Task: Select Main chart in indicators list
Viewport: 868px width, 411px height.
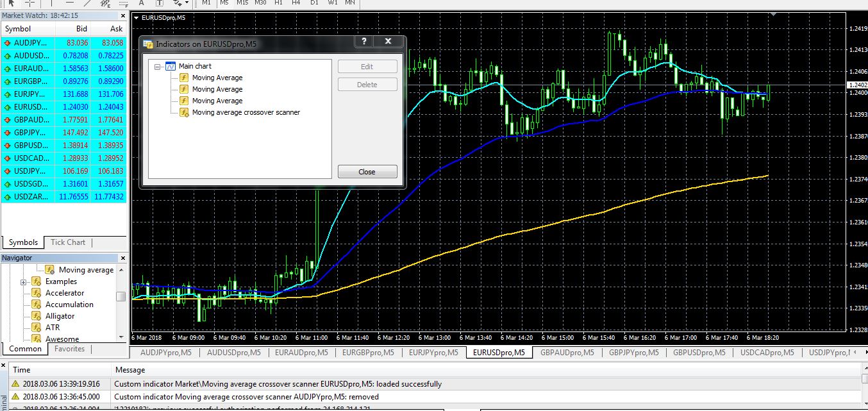Action: (x=195, y=66)
